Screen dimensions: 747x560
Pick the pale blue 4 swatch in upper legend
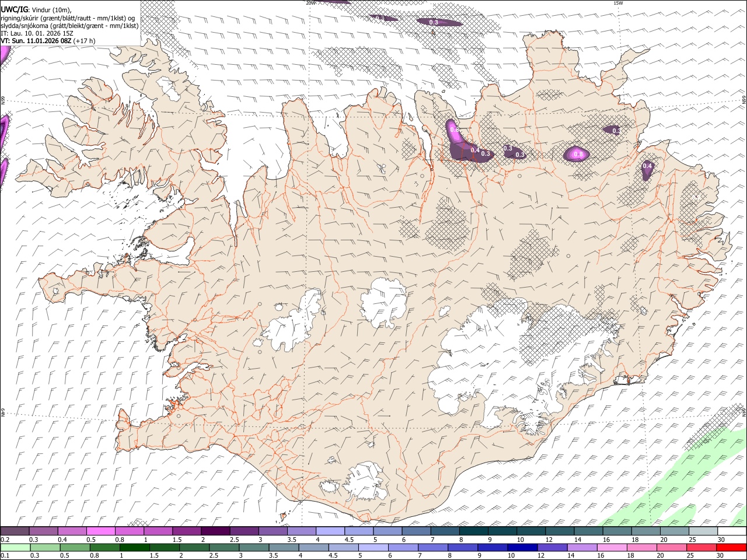tap(330, 531)
